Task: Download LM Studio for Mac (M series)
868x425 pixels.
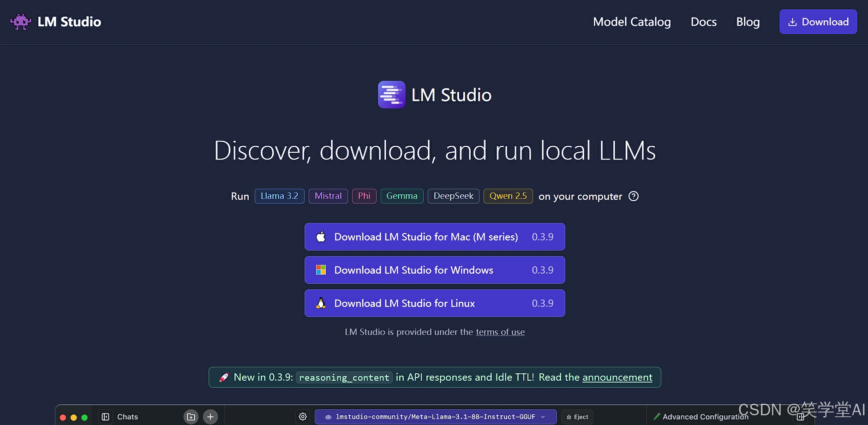Action: coord(435,237)
